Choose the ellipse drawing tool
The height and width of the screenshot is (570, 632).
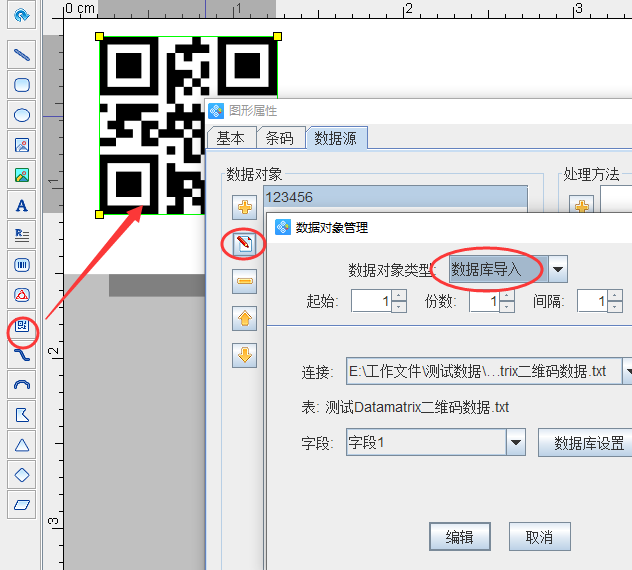pos(21,115)
